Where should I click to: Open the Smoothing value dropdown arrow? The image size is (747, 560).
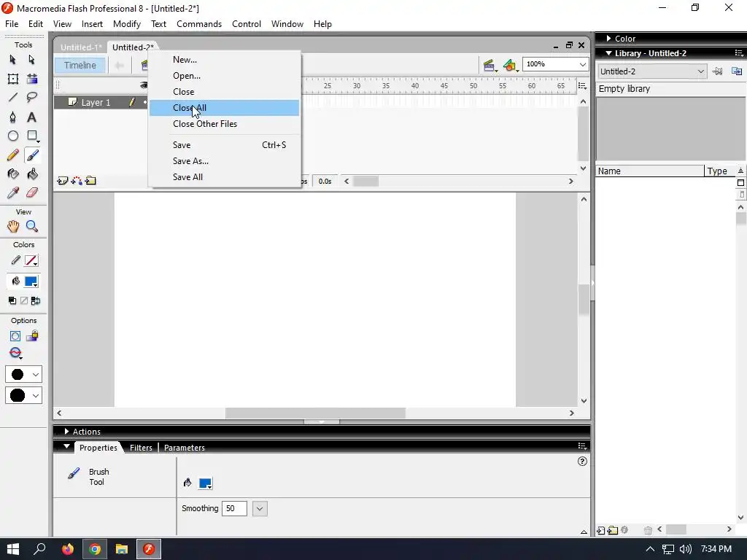[260, 508]
